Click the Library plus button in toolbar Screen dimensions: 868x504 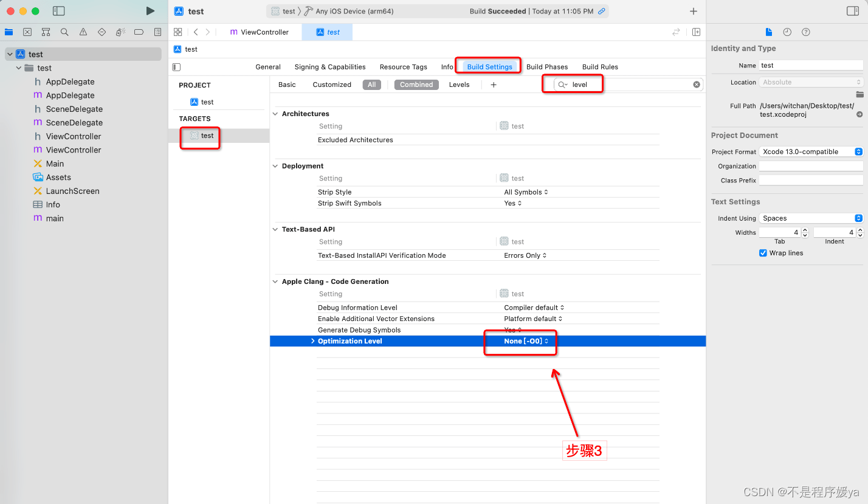pos(694,11)
